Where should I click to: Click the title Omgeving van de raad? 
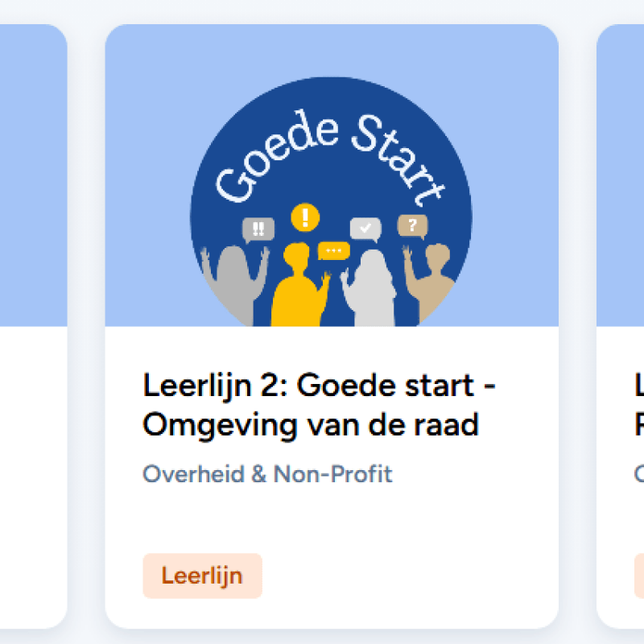coord(311,424)
